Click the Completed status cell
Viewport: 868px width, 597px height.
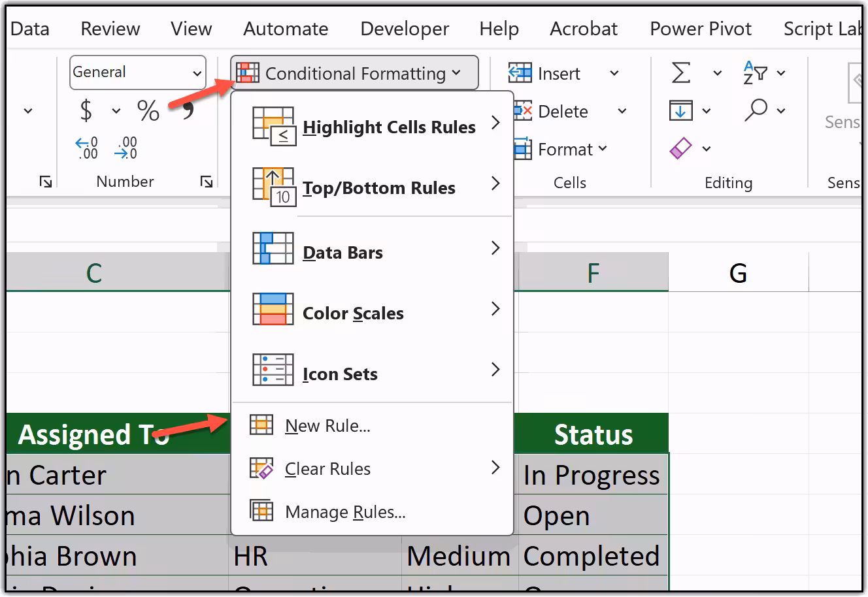pos(593,556)
